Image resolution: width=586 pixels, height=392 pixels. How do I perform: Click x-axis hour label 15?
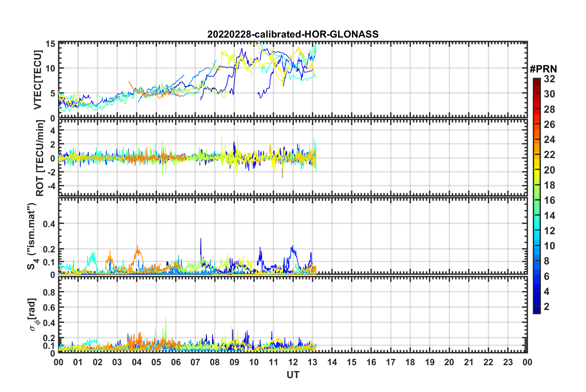[x=352, y=362]
